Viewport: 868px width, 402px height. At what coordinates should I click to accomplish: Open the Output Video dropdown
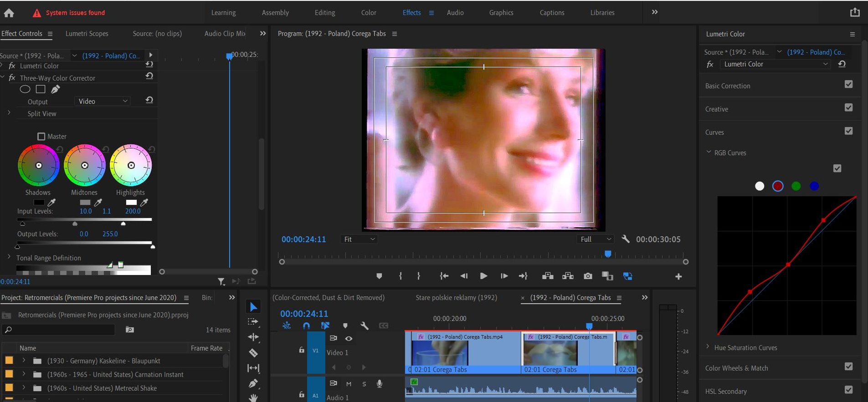coord(103,101)
